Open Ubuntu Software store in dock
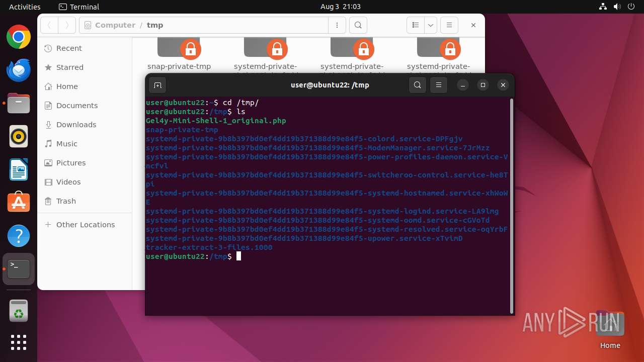Viewport: 644px width, 362px height. pyautogui.click(x=19, y=203)
